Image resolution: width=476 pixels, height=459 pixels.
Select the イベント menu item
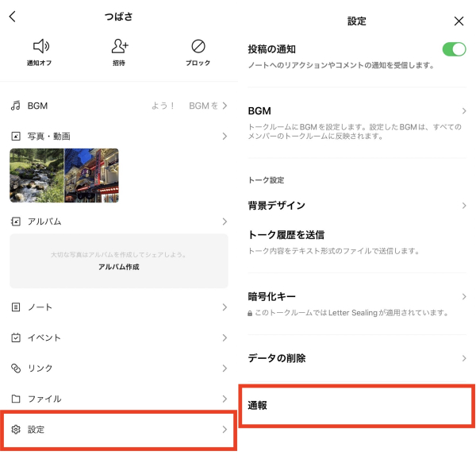(119, 337)
